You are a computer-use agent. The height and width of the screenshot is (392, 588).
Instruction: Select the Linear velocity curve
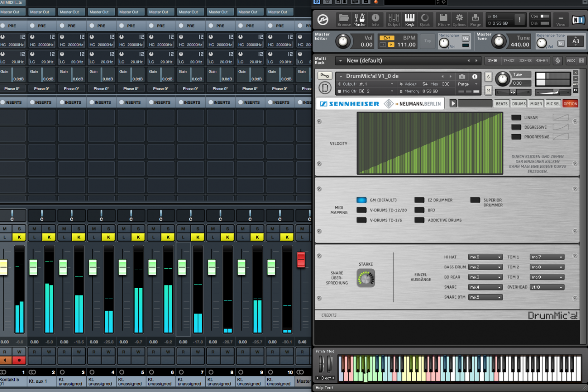[516, 118]
